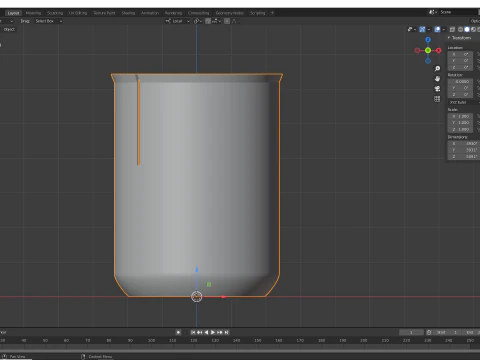The width and height of the screenshot is (480, 360).
Task: Toggle proportional editing icon
Action: pyautogui.click(x=227, y=21)
